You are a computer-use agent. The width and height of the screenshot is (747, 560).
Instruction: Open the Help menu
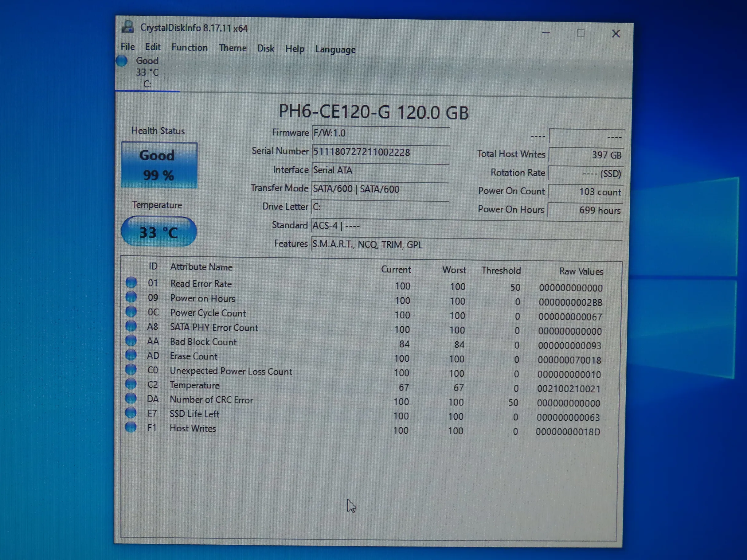[295, 49]
